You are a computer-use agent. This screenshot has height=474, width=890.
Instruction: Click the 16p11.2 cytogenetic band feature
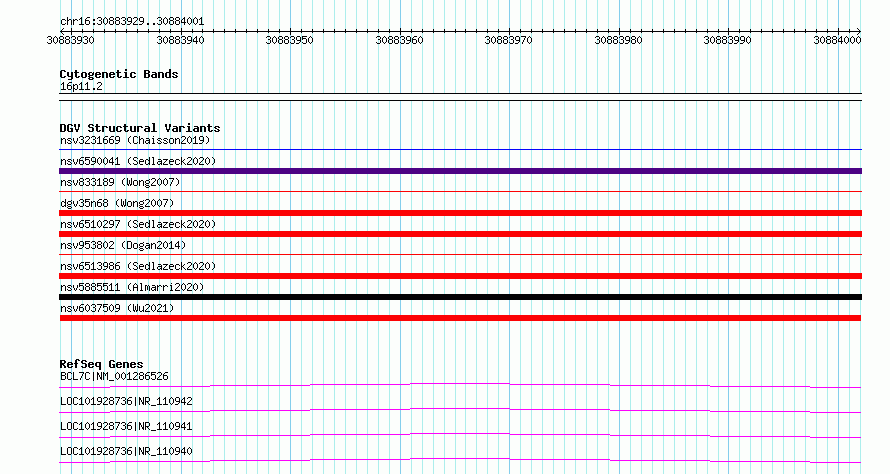(x=460, y=97)
